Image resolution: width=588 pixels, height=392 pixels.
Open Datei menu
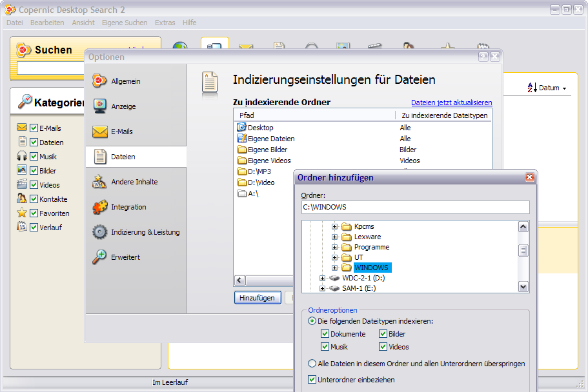point(15,23)
